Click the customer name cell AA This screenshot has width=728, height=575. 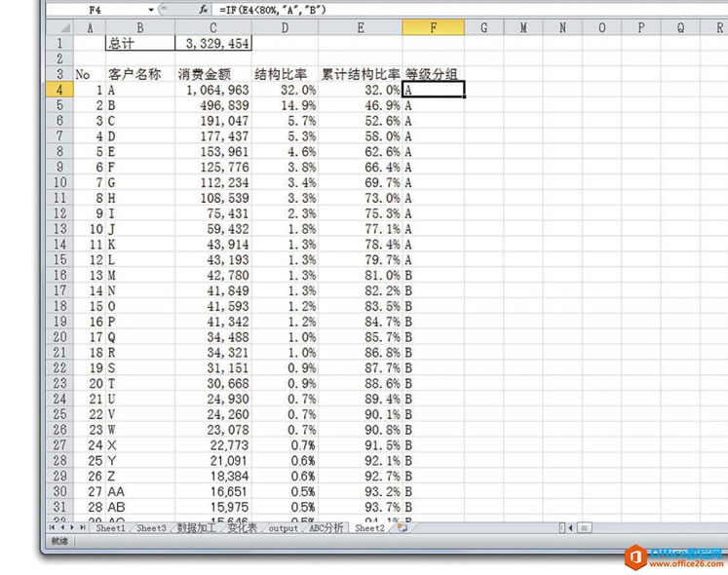tap(140, 491)
